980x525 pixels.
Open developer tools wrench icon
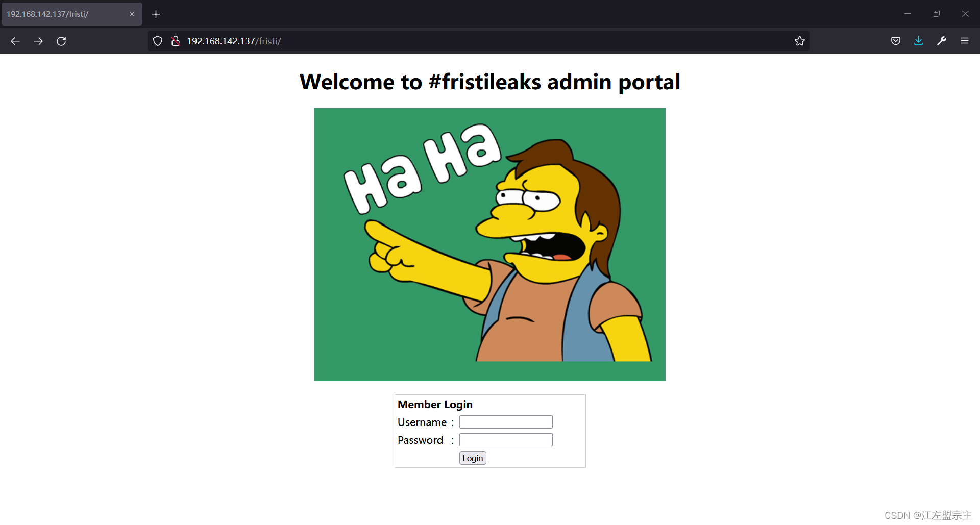point(942,41)
